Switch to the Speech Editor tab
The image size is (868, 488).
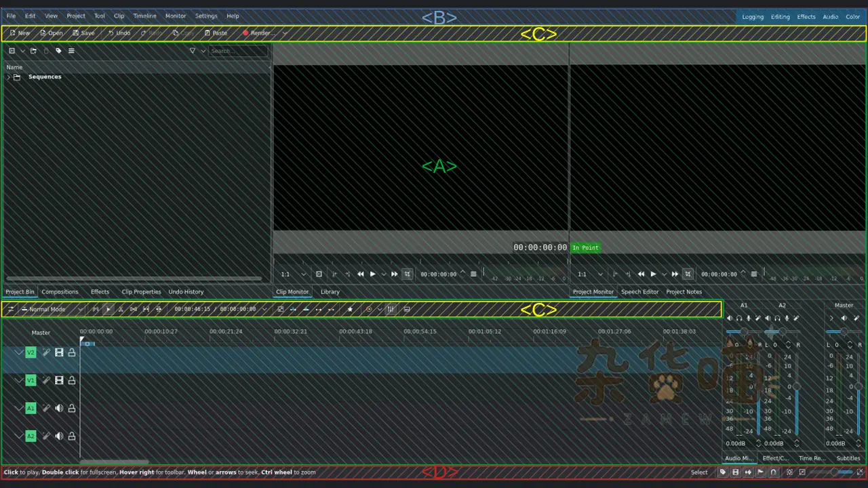(x=640, y=291)
